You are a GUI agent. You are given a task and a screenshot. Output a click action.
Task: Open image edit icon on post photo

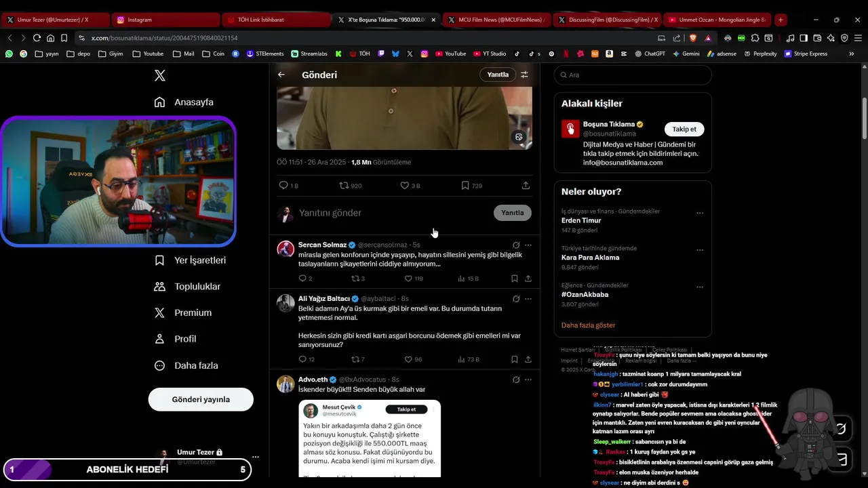[x=519, y=137]
